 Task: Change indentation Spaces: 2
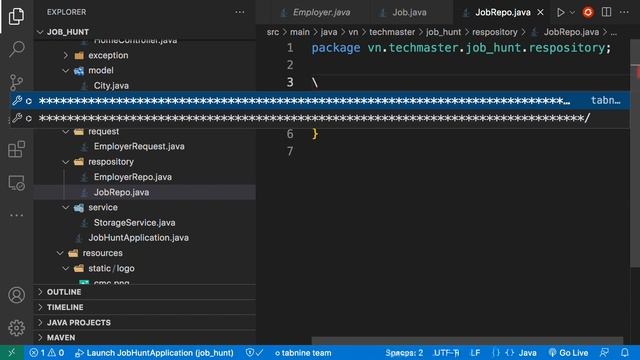pos(404,353)
